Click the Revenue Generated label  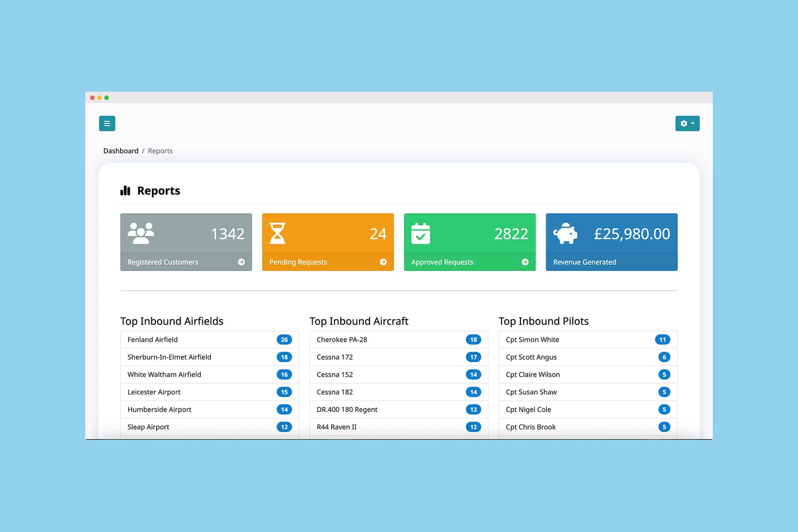(x=584, y=262)
